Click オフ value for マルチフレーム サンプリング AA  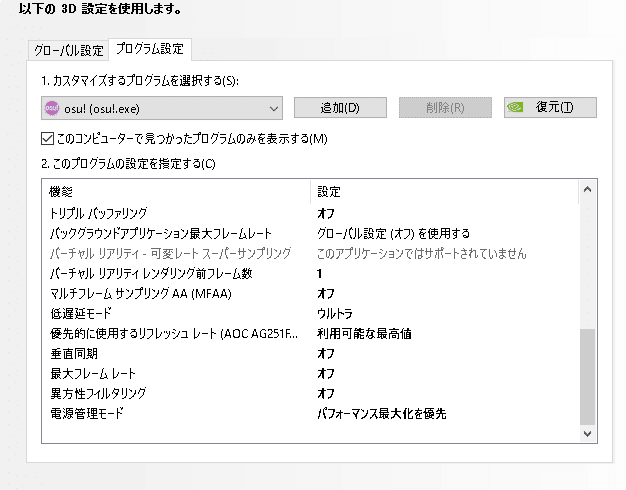[x=326, y=294]
